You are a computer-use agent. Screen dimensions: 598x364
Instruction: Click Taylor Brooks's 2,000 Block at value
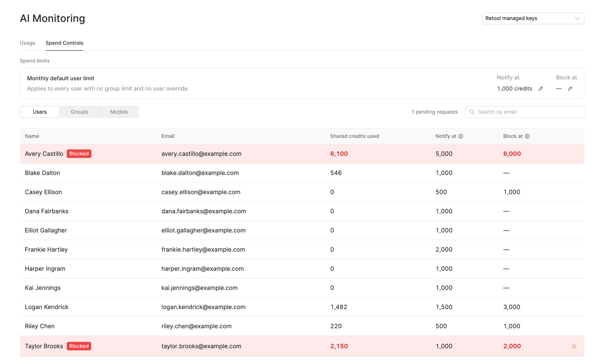(x=512, y=346)
